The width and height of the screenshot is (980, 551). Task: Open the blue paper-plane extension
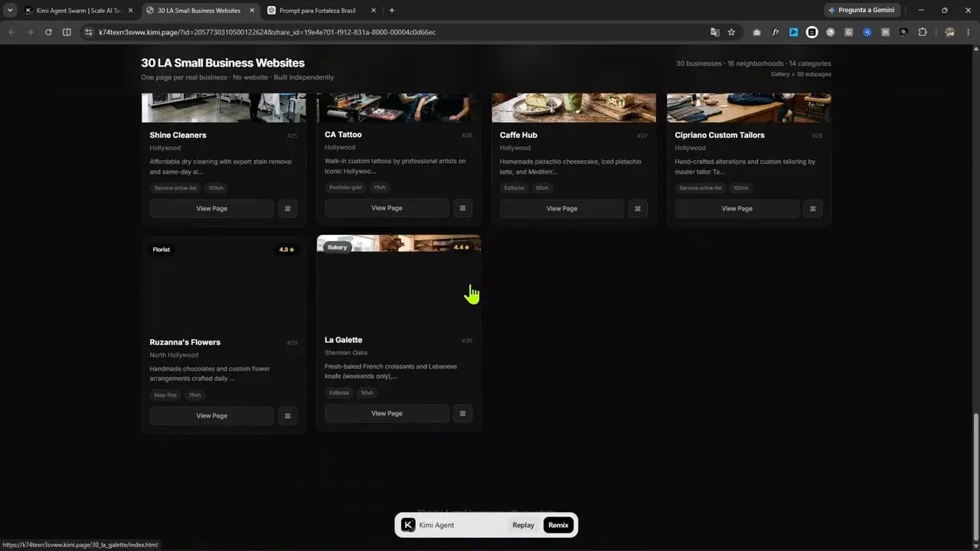tap(793, 32)
